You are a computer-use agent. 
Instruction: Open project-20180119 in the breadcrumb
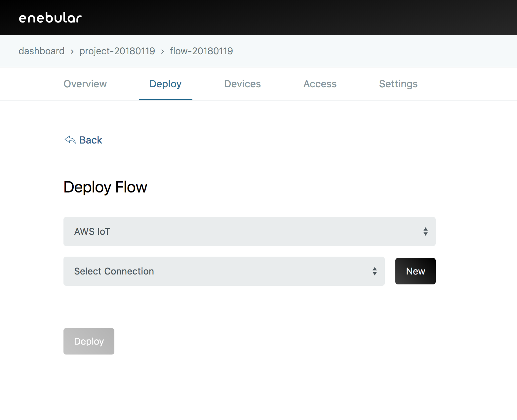pos(117,51)
